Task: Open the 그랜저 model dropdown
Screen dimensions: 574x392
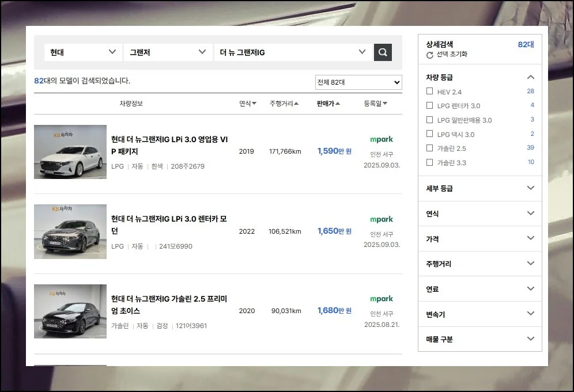Action: click(x=167, y=52)
